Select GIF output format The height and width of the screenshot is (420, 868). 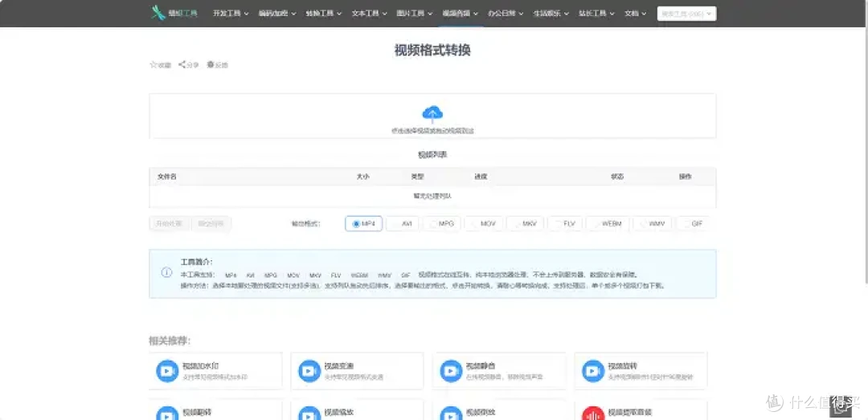click(x=693, y=223)
